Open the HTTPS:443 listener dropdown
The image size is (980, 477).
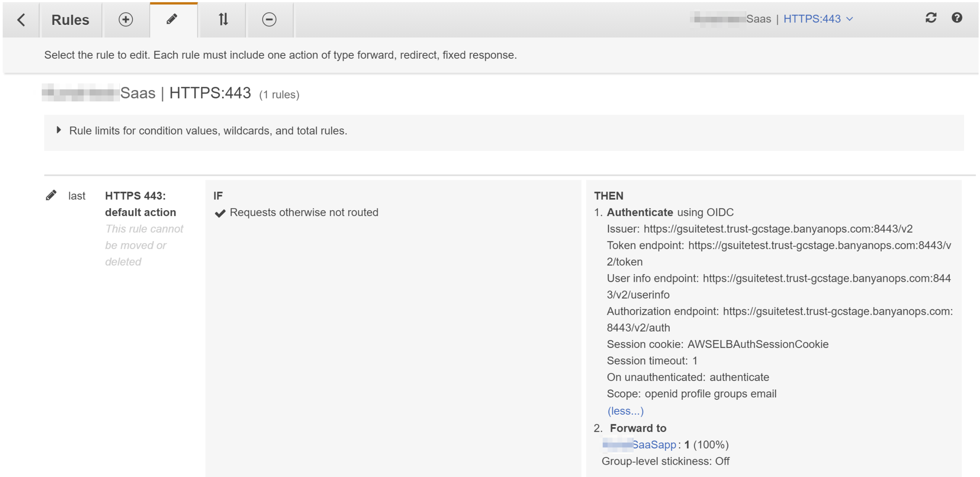[849, 19]
